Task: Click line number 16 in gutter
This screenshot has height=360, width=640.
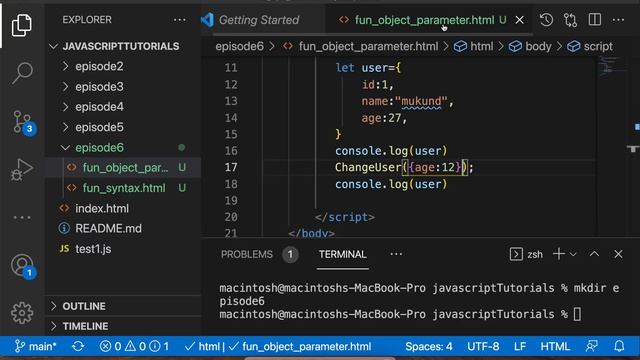Action: pos(231,151)
